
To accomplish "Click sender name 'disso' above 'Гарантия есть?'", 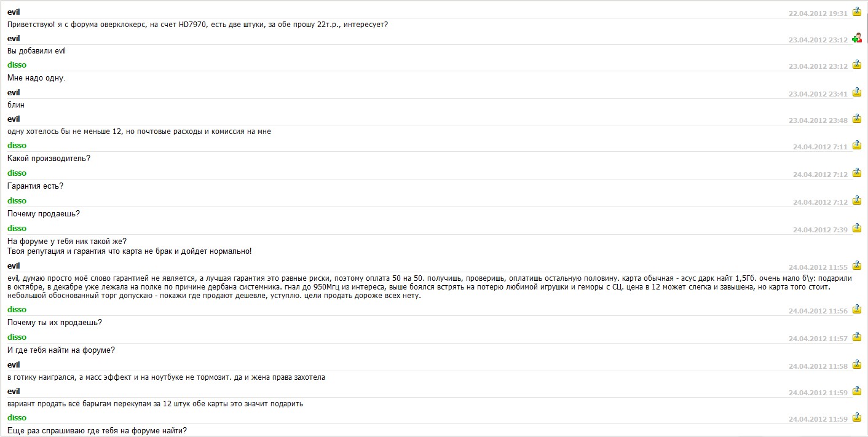I will 17,173.
